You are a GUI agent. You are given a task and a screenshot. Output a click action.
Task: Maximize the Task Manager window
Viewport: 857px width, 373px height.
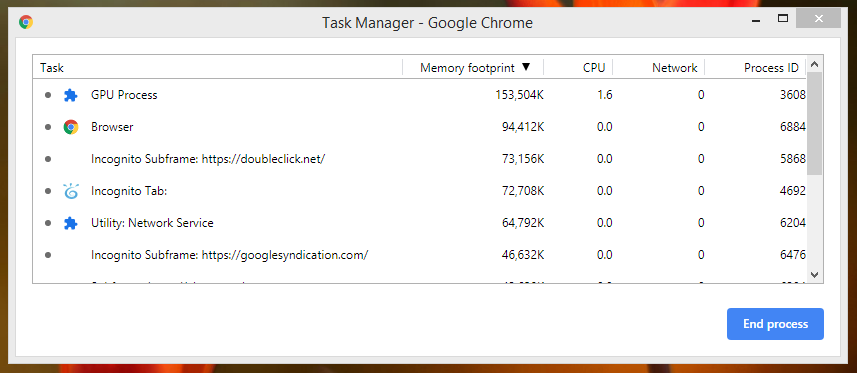tap(783, 20)
